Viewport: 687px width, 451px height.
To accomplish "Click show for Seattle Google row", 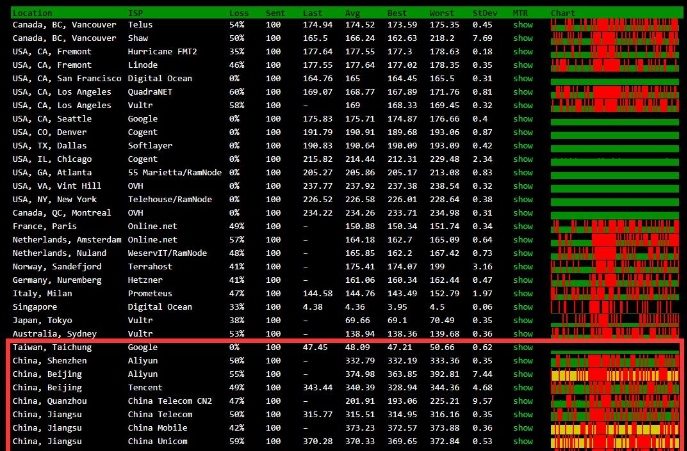I will pos(523,119).
